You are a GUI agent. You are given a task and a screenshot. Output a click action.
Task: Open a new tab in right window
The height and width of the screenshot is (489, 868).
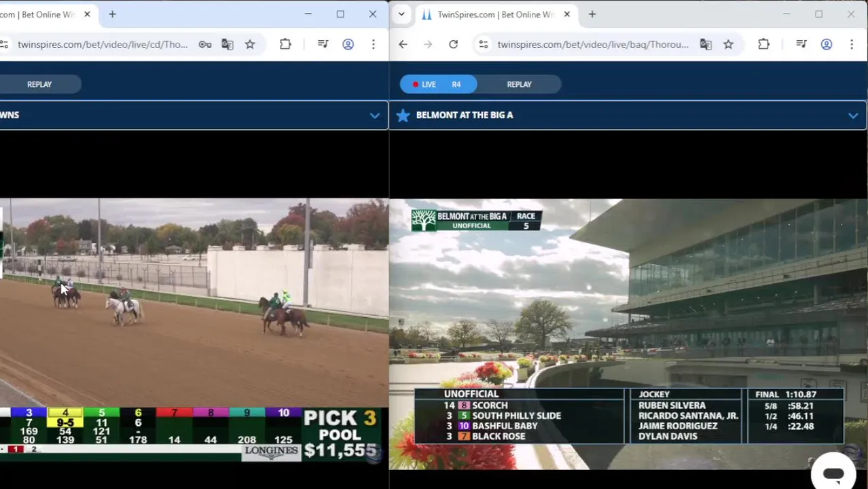(x=592, y=14)
